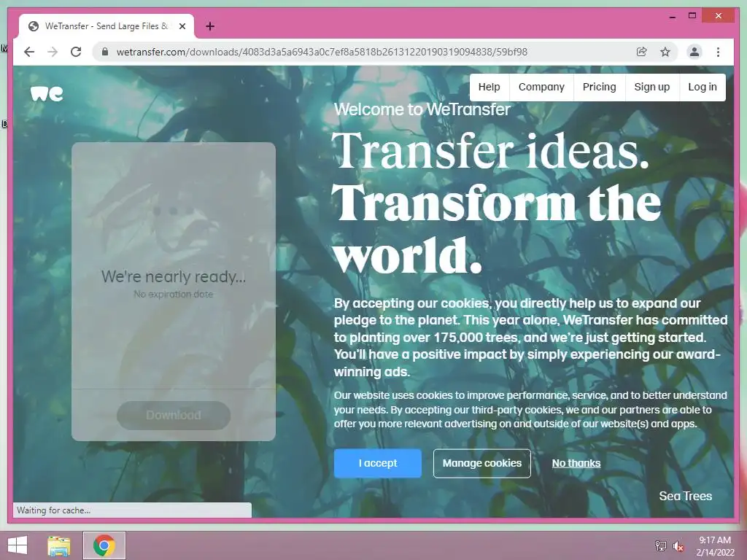Open the Windows Start menu

[x=18, y=545]
